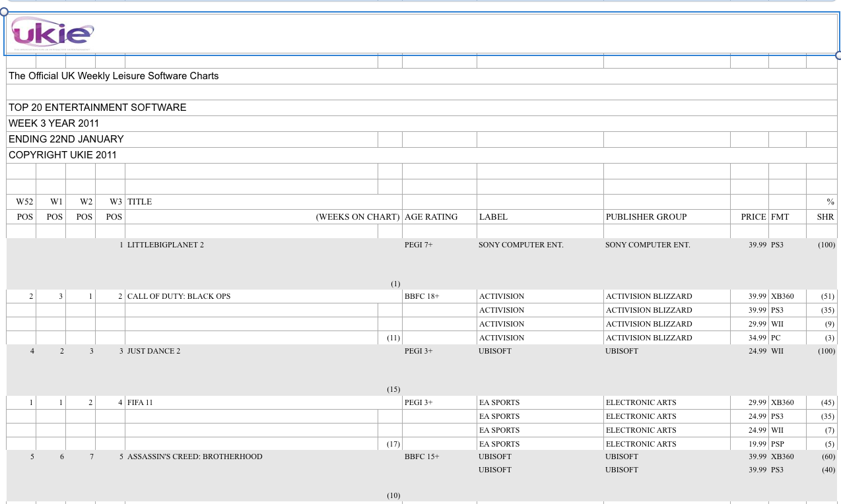Select the TOP 20 ENTERTAINMENT SOFTWARE cell
This screenshot has width=841, height=504.
98,108
